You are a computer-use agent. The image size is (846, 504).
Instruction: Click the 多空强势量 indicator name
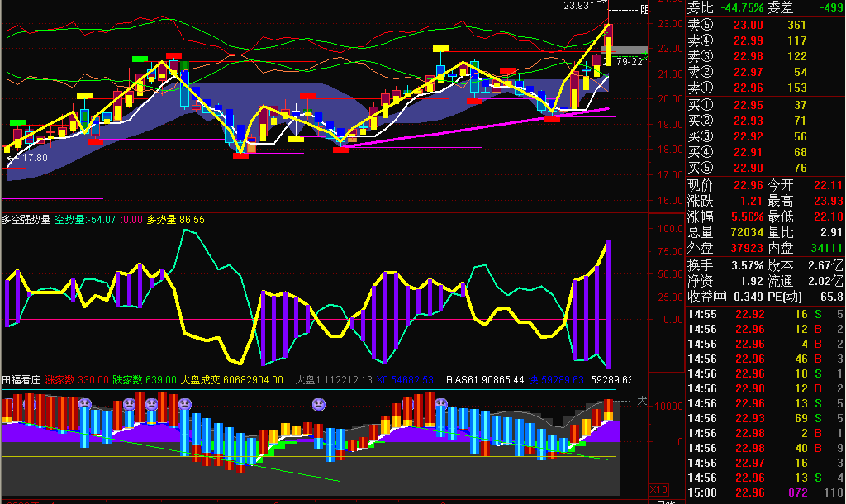coord(26,220)
